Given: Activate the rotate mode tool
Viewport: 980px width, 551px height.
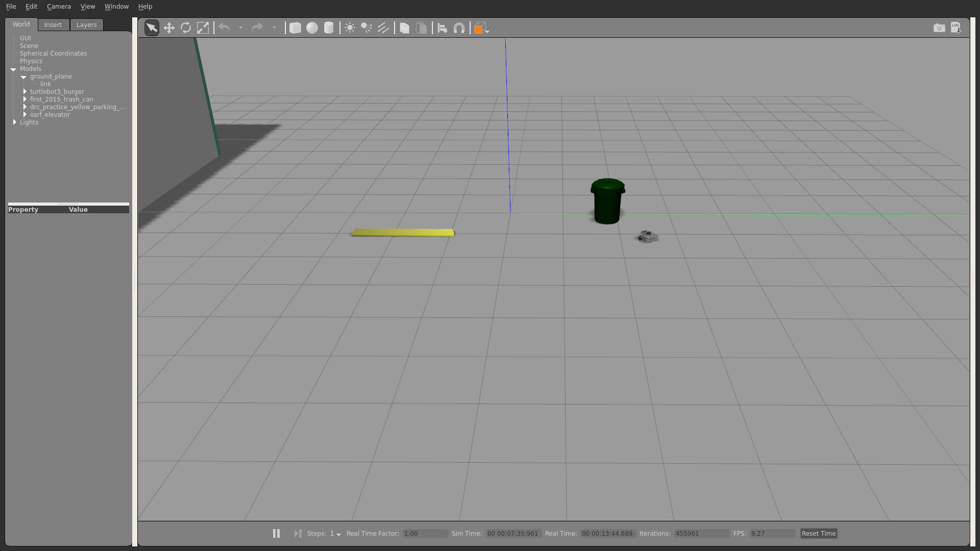Looking at the screenshot, I should [x=186, y=28].
